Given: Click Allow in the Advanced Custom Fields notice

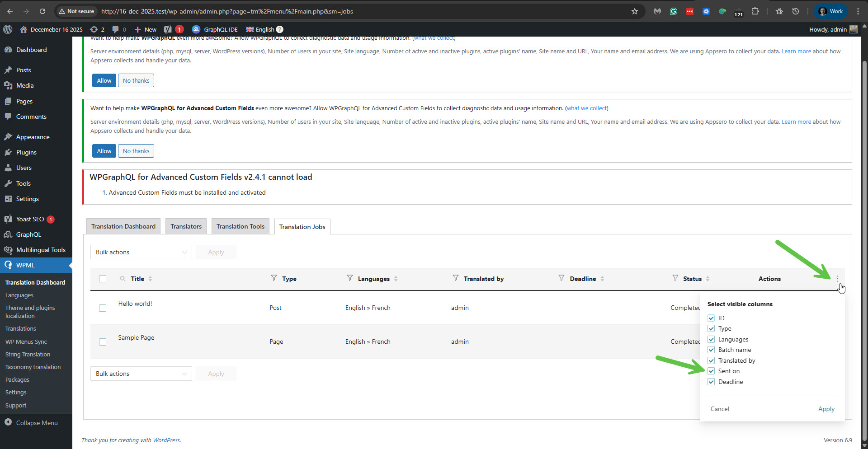Looking at the screenshot, I should coord(104,151).
